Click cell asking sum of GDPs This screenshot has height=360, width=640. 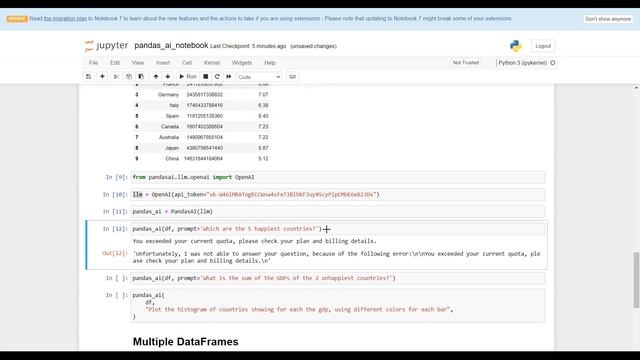click(x=338, y=278)
